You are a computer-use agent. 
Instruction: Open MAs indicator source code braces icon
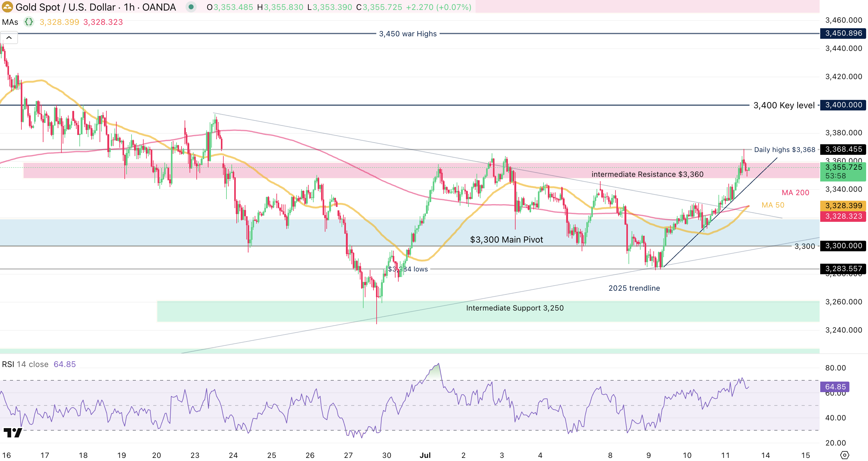point(29,22)
